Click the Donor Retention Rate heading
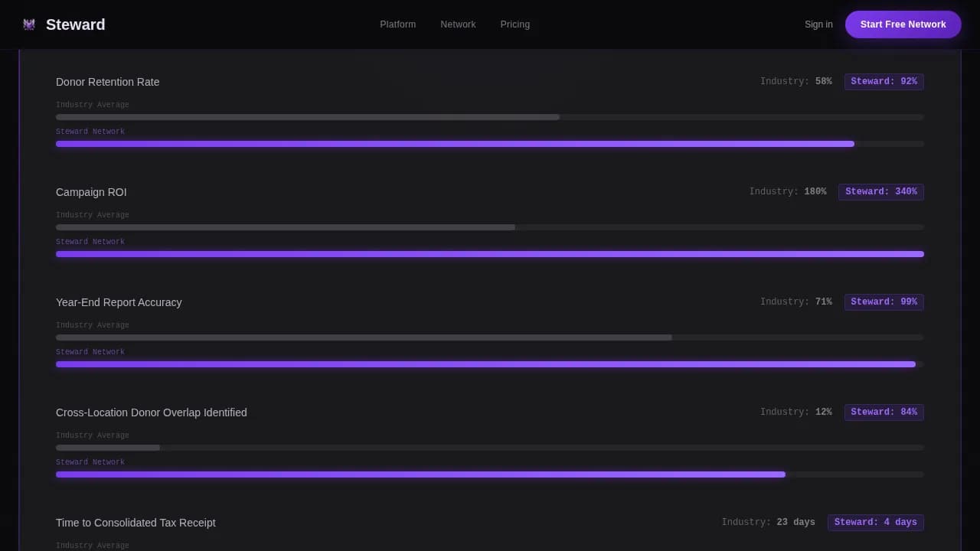 coord(108,82)
